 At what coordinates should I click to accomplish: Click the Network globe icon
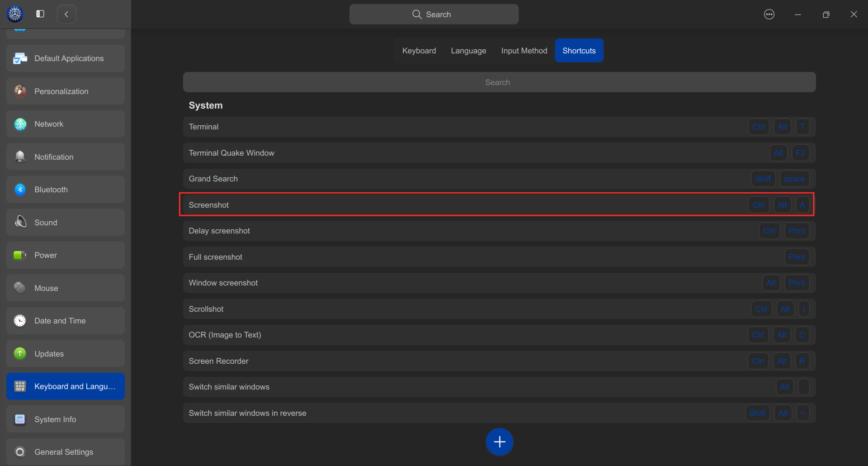(x=20, y=124)
